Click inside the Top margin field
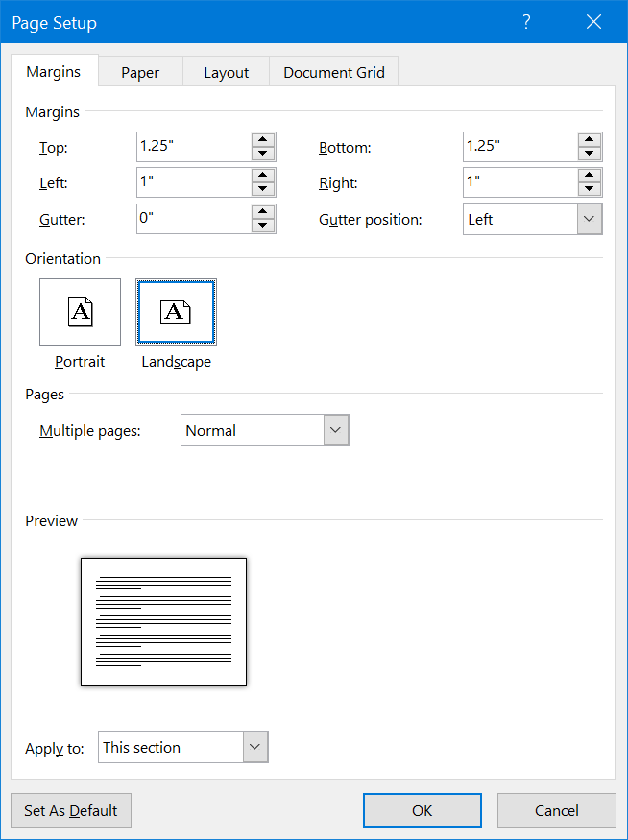Screen dimensions: 628x840 click(192, 147)
